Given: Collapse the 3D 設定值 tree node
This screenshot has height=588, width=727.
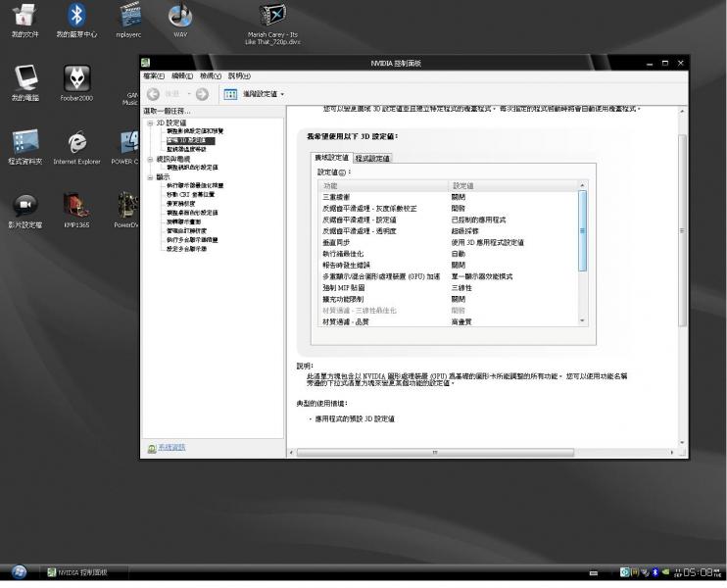Looking at the screenshot, I should tap(150, 122).
